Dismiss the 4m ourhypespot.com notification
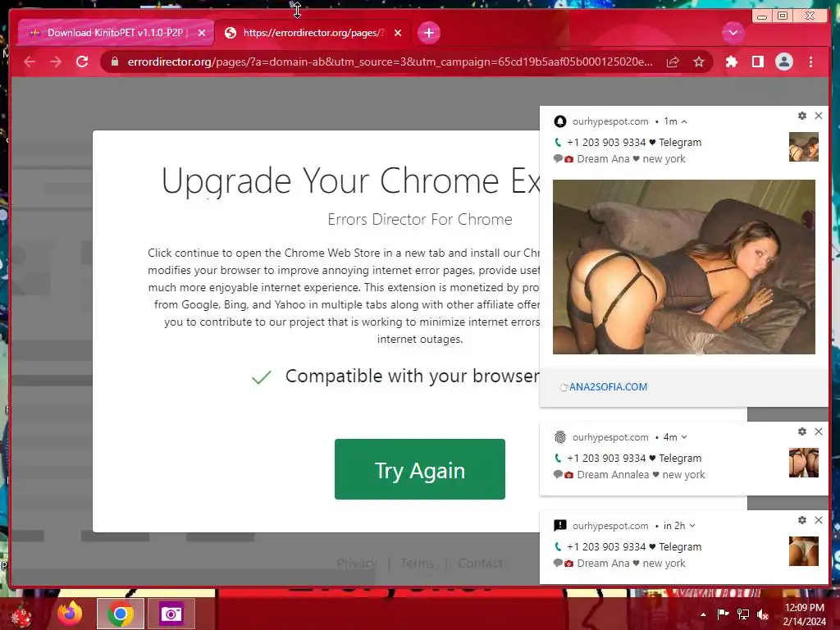Image resolution: width=840 pixels, height=630 pixels. click(x=819, y=431)
